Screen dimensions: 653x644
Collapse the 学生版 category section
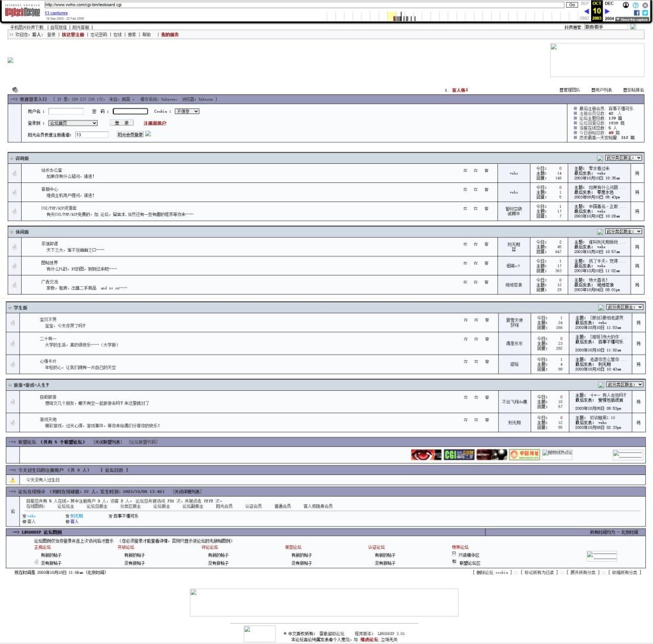tap(11, 308)
